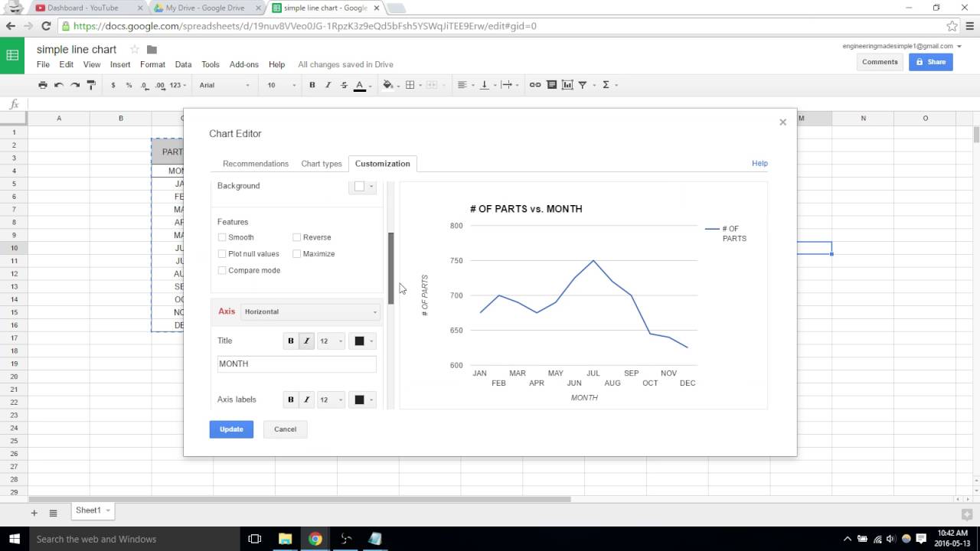
Task: Insert chart from the toolbar
Action: point(567,85)
